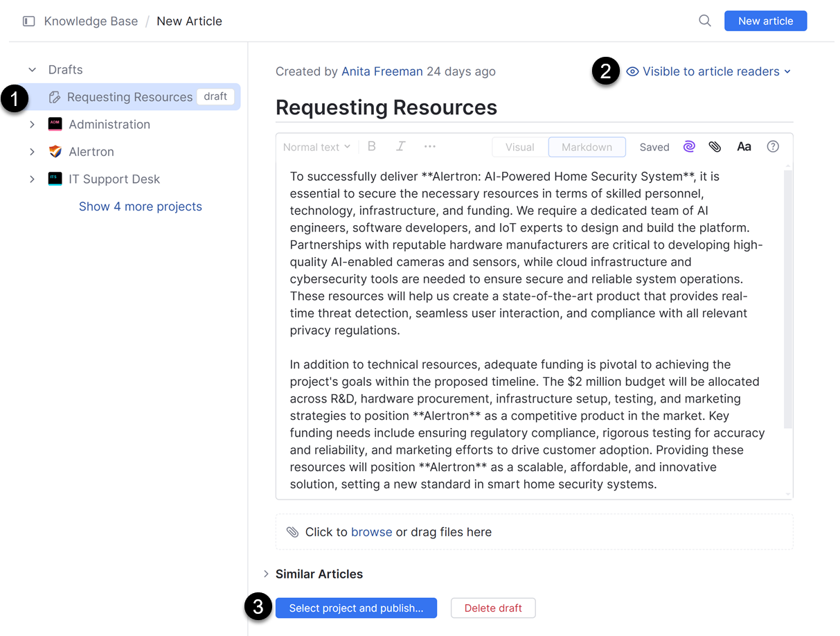
Task: Open search with the magnifier icon
Action: pyautogui.click(x=705, y=21)
